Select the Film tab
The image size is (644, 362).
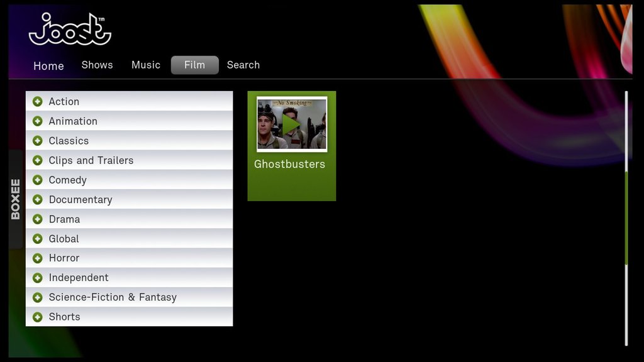tap(195, 65)
